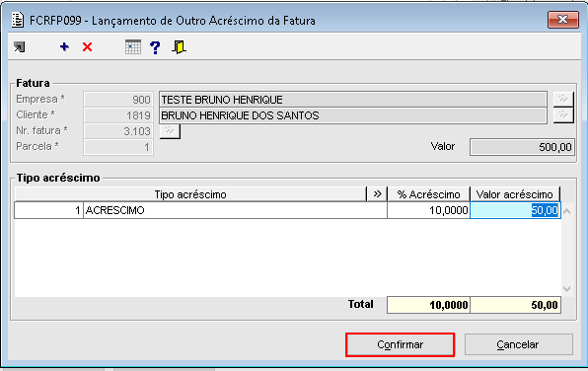The height and width of the screenshot is (371, 588).
Task: Select the row number 1 cell
Action: click(48, 210)
